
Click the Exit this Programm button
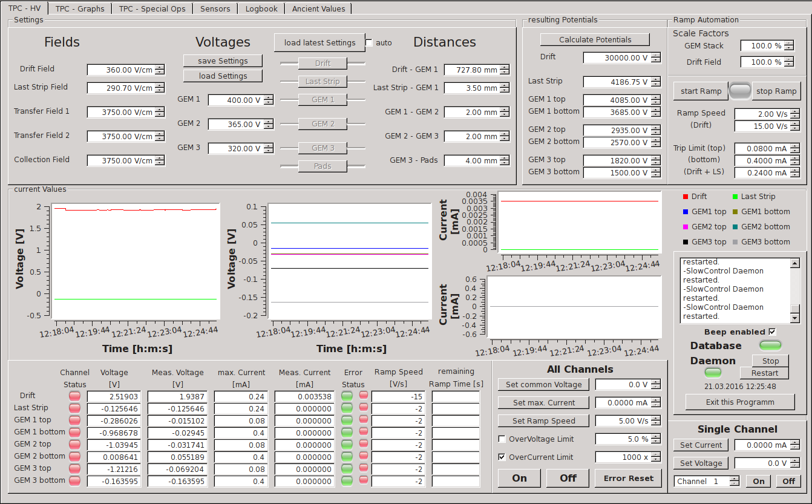pos(740,402)
